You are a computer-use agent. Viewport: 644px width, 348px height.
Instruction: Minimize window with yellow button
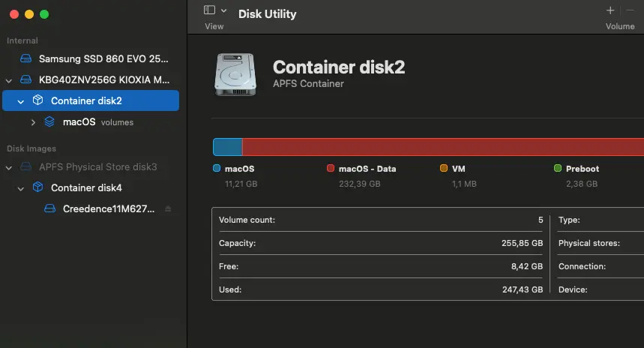point(29,14)
